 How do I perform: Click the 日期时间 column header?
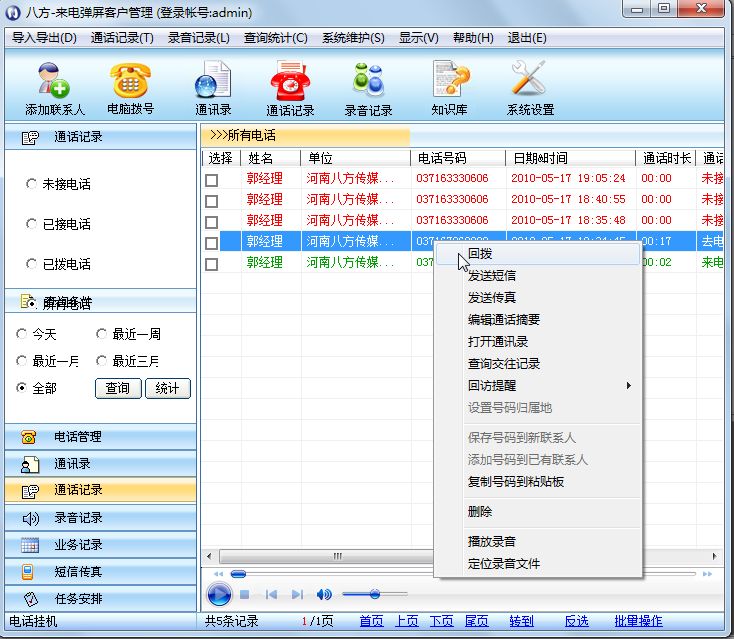pos(540,158)
